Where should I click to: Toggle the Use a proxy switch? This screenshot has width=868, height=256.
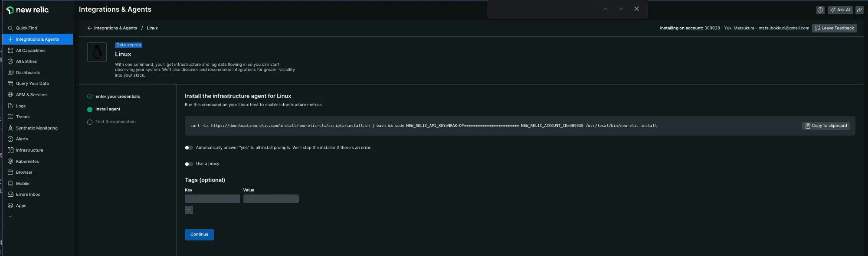(x=189, y=164)
